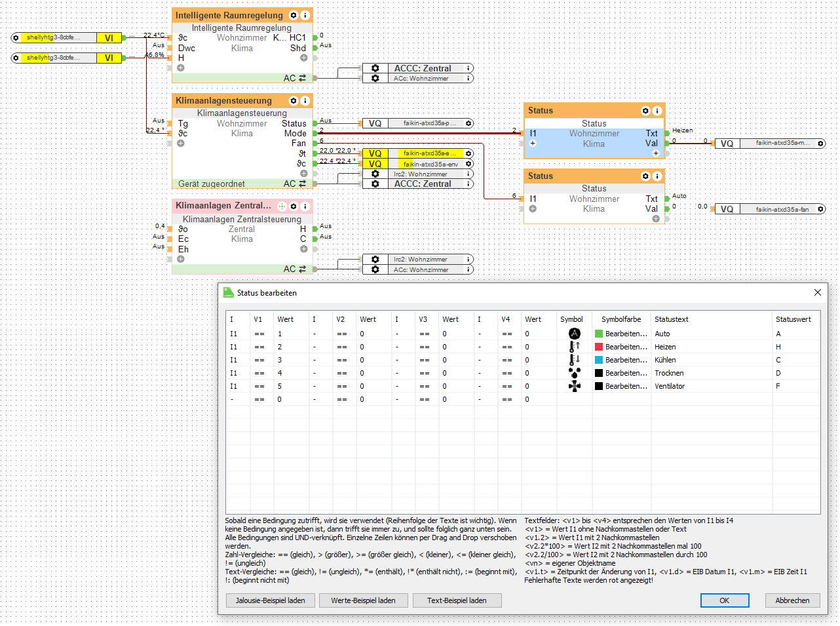
Task: Select the Kühlen status text cell
Action: click(x=665, y=360)
